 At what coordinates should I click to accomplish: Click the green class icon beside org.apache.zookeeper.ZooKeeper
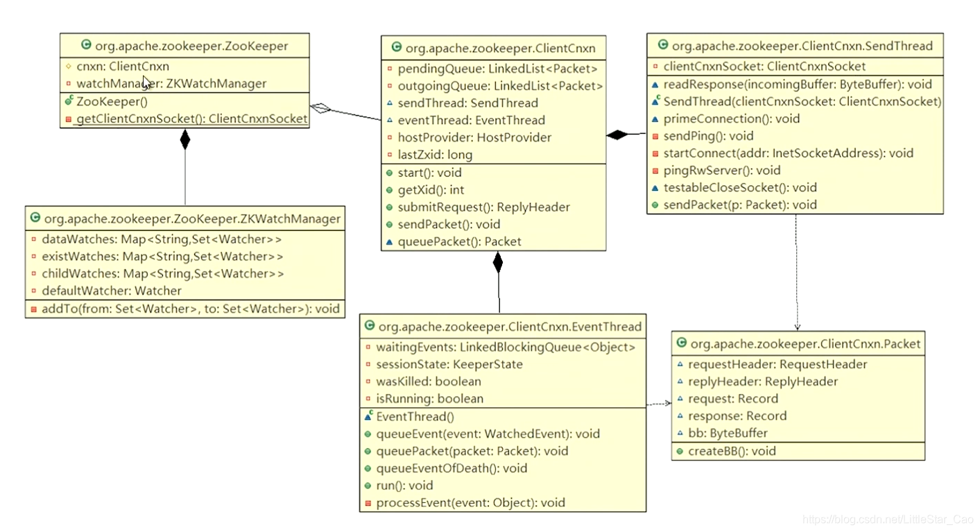[86, 46]
